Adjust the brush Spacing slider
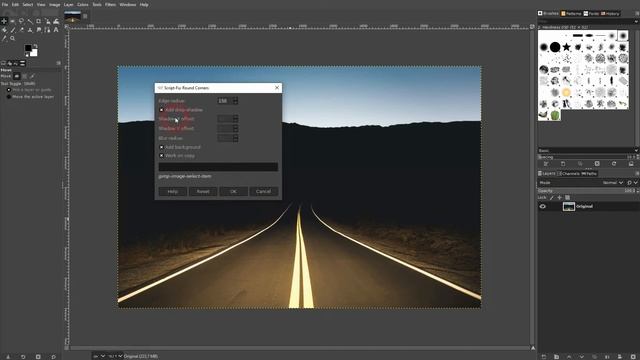 [x=588, y=157]
